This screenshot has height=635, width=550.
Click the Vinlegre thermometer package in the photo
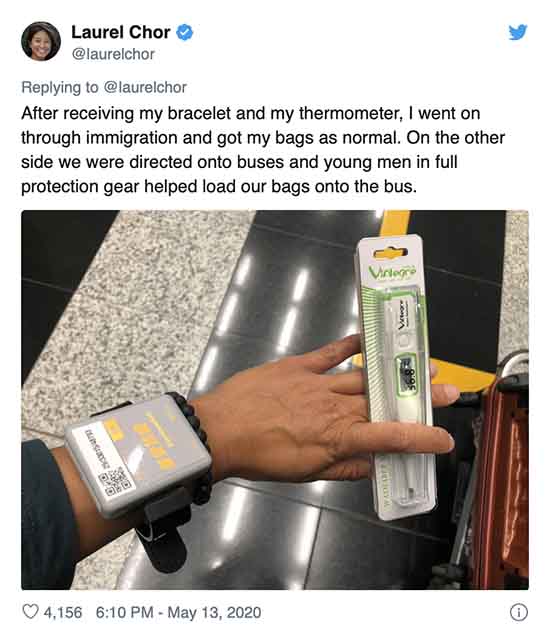click(x=395, y=375)
